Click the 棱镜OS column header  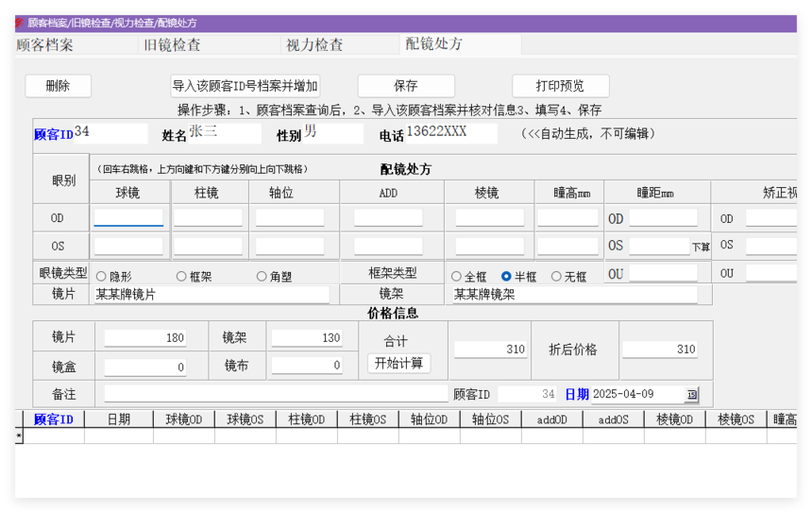(736, 419)
